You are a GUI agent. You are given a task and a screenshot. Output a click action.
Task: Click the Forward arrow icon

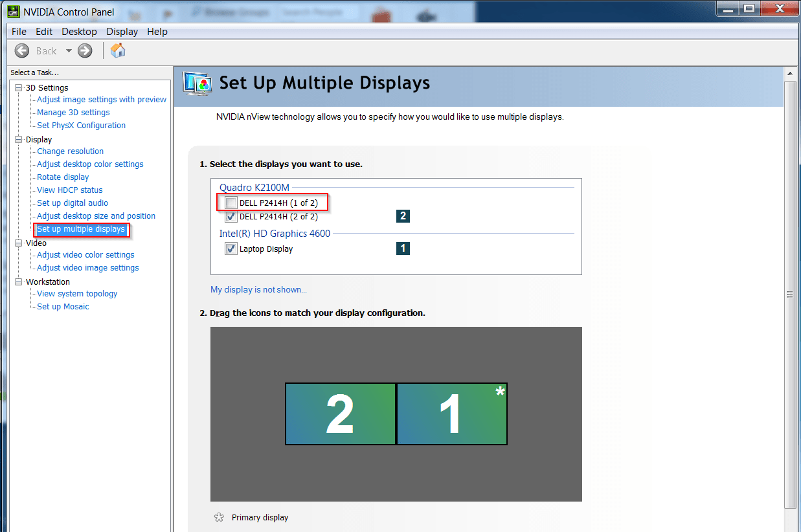(x=85, y=50)
